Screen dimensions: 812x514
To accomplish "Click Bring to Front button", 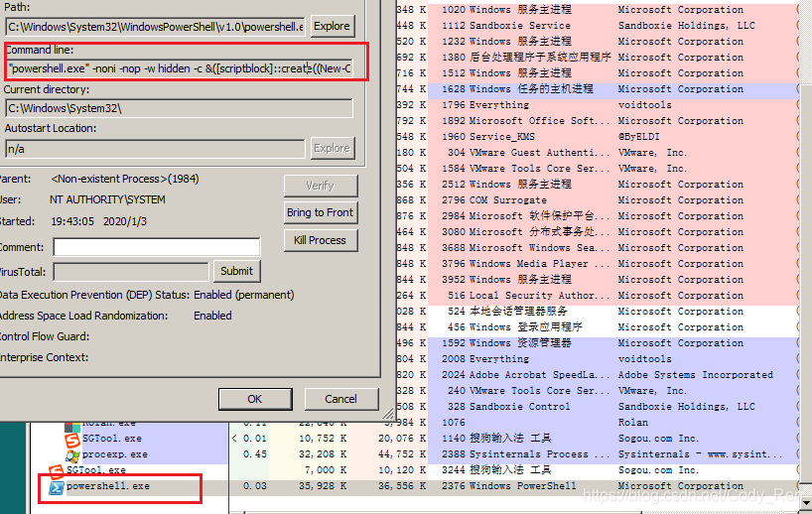I will (320, 212).
